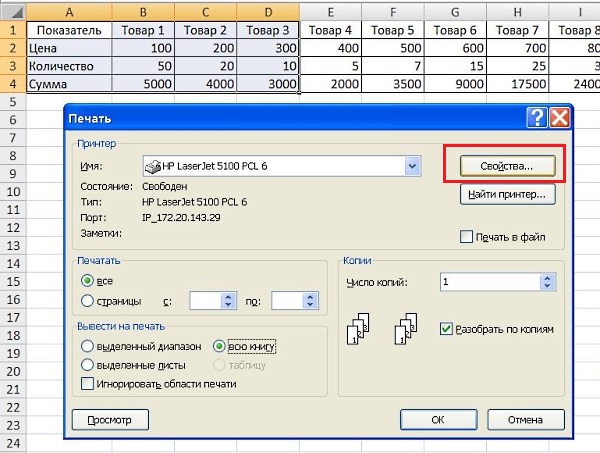The width and height of the screenshot is (600, 453).
Task: Click the Просмотр preview button
Action: [x=109, y=419]
